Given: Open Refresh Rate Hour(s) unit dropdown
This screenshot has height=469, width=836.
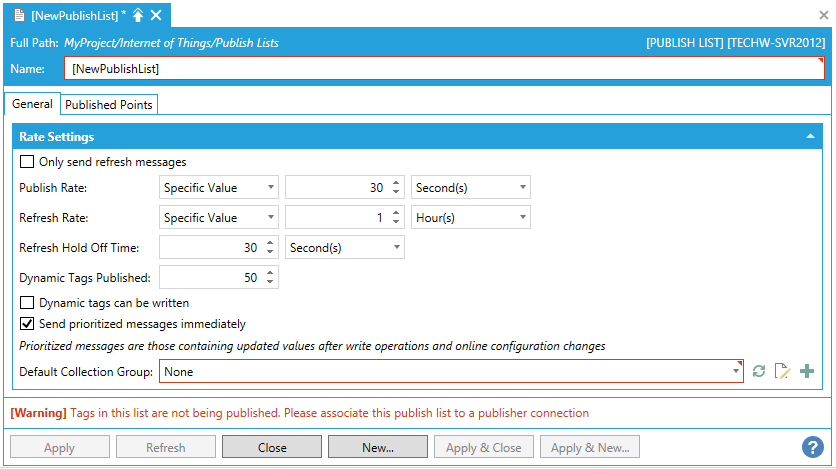Looking at the screenshot, I should point(471,217).
